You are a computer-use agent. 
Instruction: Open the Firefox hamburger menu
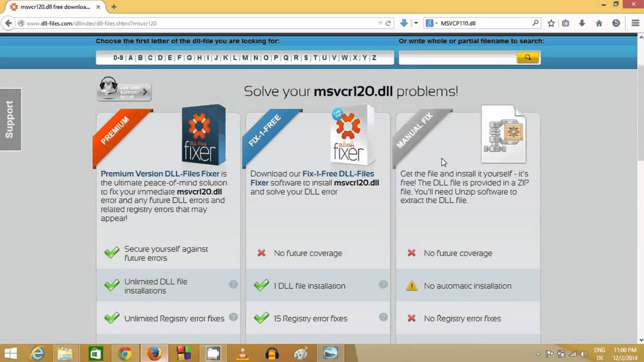(x=635, y=23)
